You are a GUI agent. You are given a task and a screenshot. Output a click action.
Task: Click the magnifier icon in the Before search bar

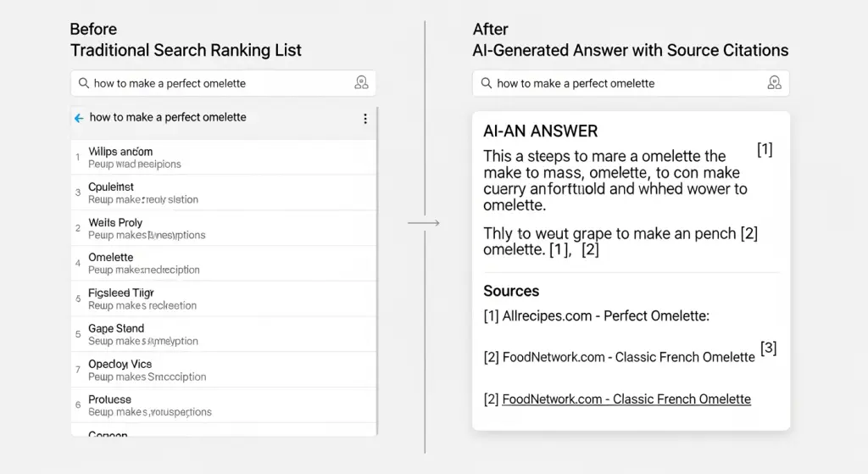click(83, 83)
